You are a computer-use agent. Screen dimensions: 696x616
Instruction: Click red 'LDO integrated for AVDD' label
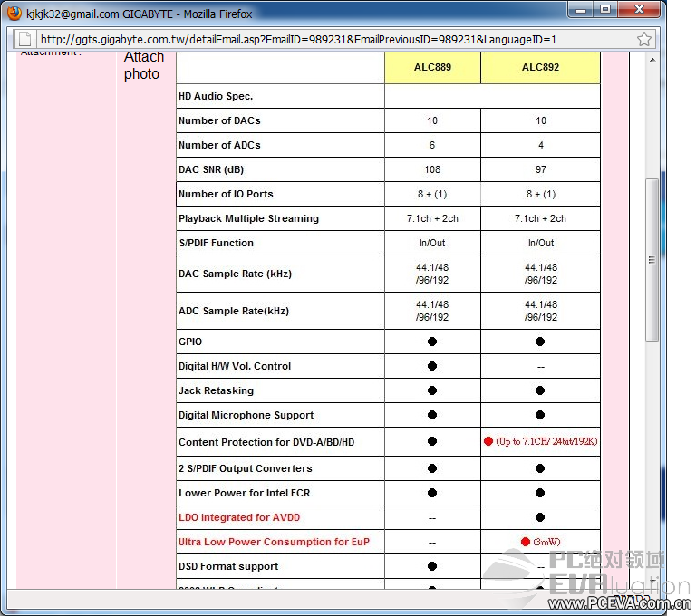coord(239,517)
